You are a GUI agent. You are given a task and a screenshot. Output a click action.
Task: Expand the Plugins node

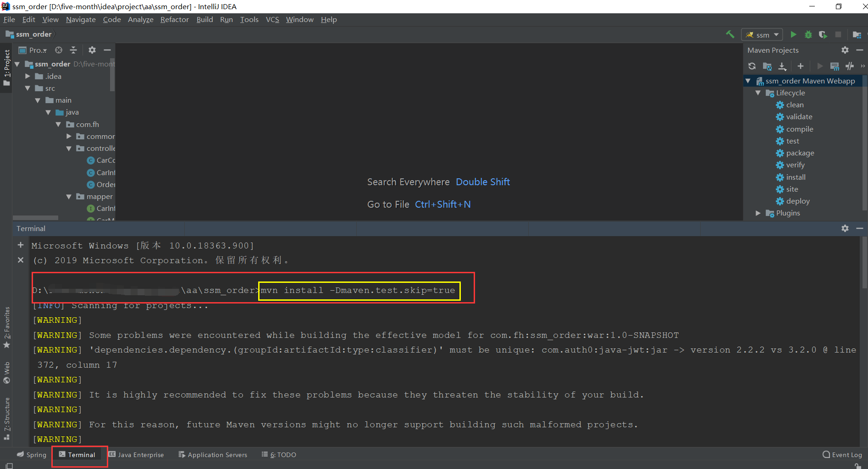tap(758, 213)
